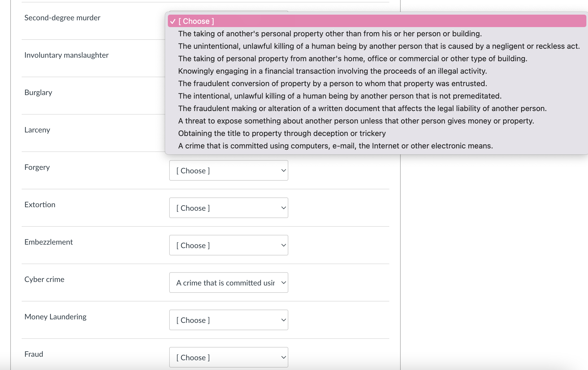Screen dimensions: 588x370
Task: Open the Forgery answer dropdown
Action: (x=228, y=170)
